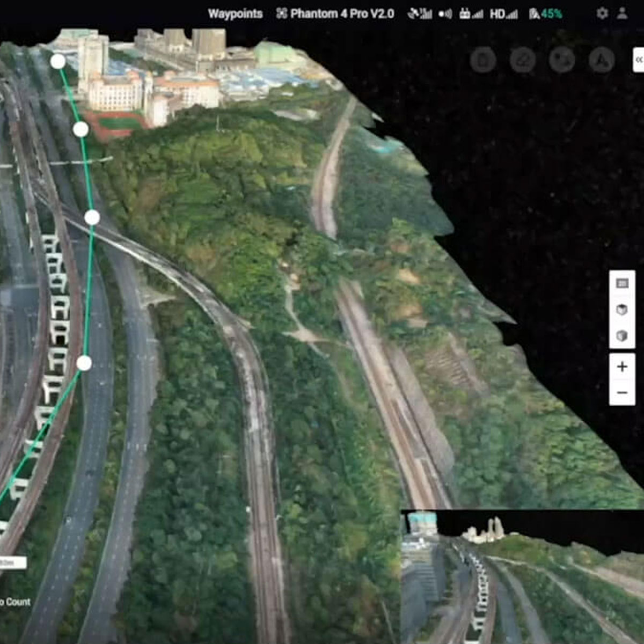Image resolution: width=644 pixels, height=644 pixels.
Task: Switch to 2D map view layer
Action: pyautogui.click(x=622, y=283)
